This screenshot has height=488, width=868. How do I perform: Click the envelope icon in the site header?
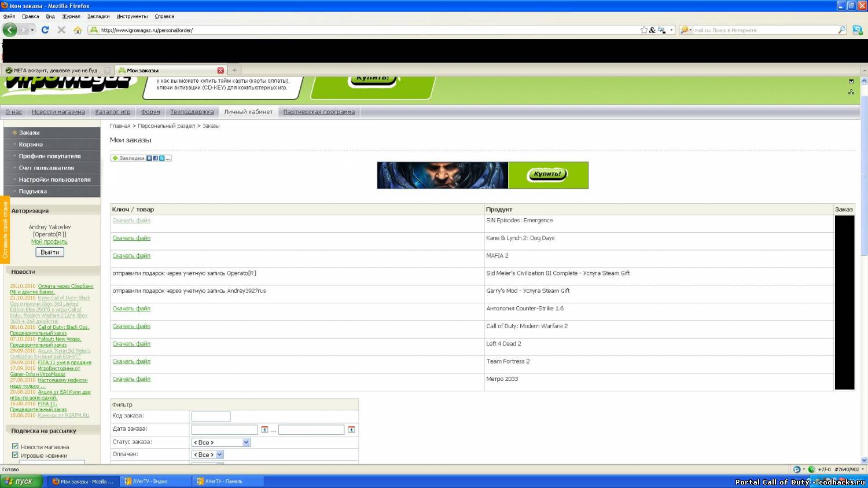pyautogui.click(x=851, y=81)
